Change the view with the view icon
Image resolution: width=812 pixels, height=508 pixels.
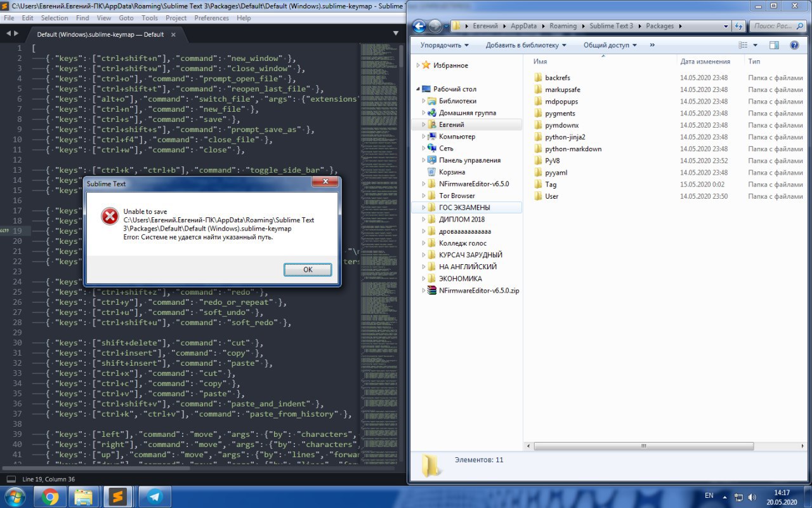coord(743,45)
